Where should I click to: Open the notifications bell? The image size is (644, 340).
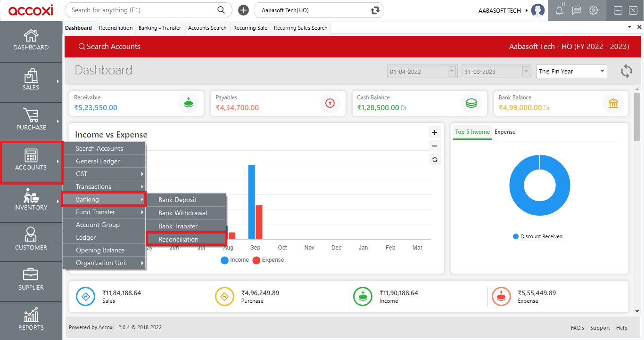pos(560,10)
